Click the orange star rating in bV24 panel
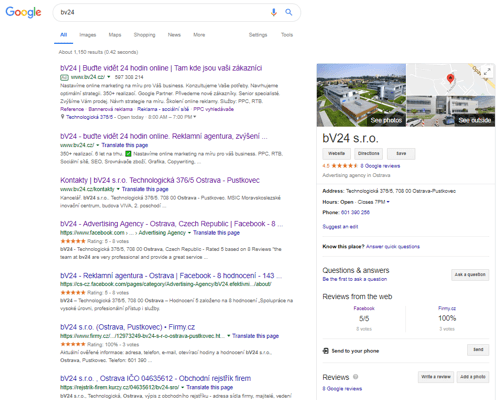Screen dimensions: 500x400 pos(344,166)
